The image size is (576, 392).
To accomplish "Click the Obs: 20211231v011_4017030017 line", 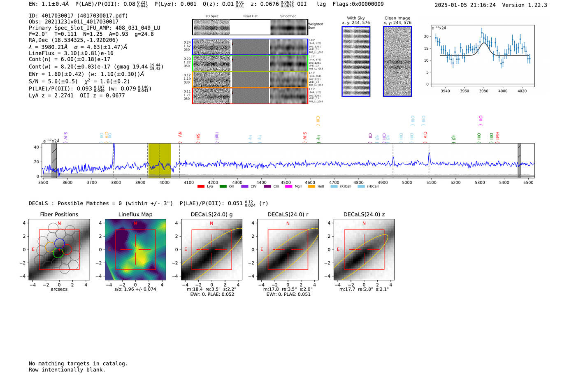I will (74, 22).
